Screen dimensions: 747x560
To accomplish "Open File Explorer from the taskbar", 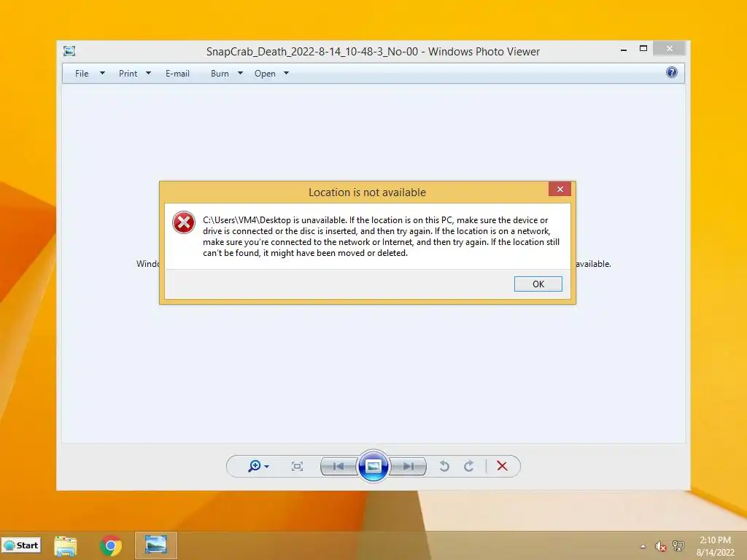I will (x=65, y=545).
